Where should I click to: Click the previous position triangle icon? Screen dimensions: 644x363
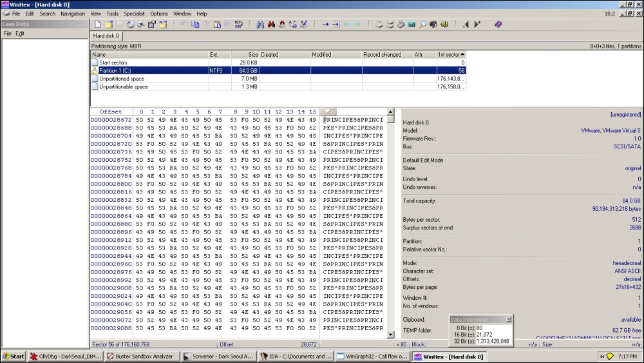(466, 25)
